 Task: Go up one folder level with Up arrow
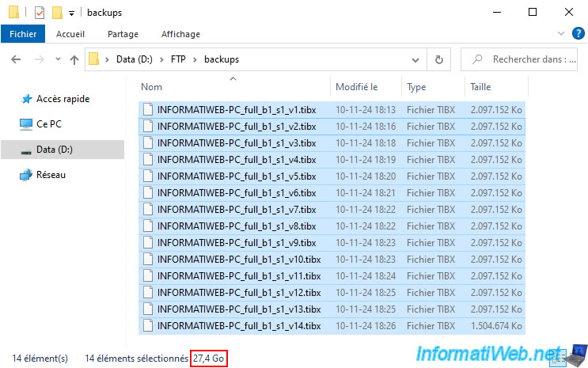click(74, 59)
